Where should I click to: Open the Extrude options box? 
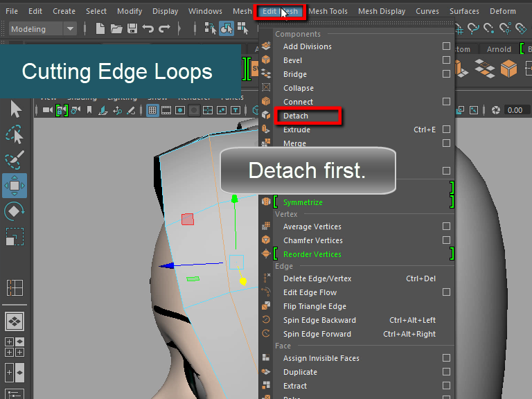pos(446,130)
